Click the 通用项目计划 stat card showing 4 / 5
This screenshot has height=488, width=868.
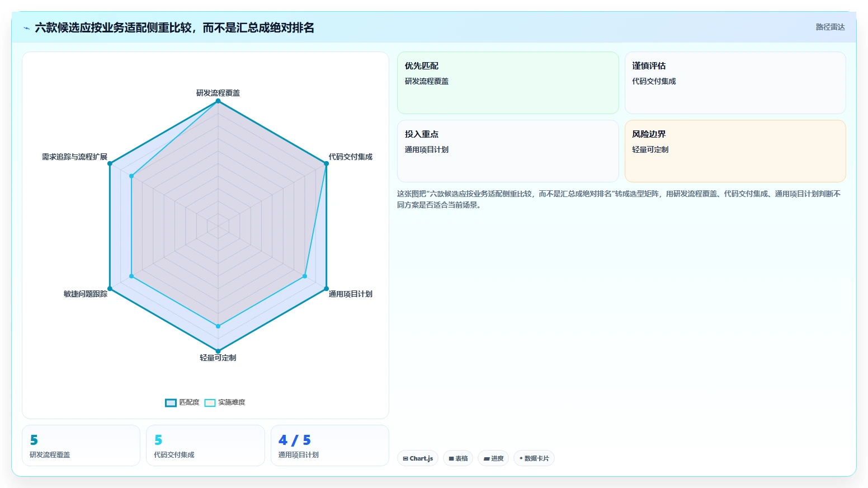pos(330,445)
